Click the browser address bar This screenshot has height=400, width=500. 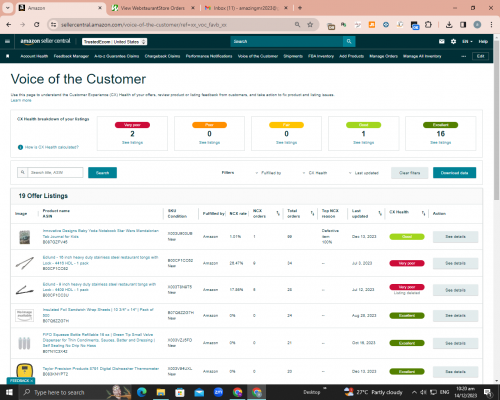[177, 25]
